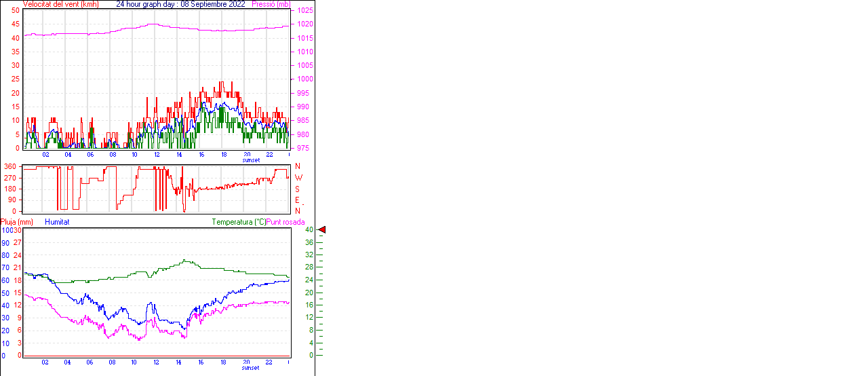Click the "24 hour graph day" title text
Screen dimensions: 868x376
147,4
